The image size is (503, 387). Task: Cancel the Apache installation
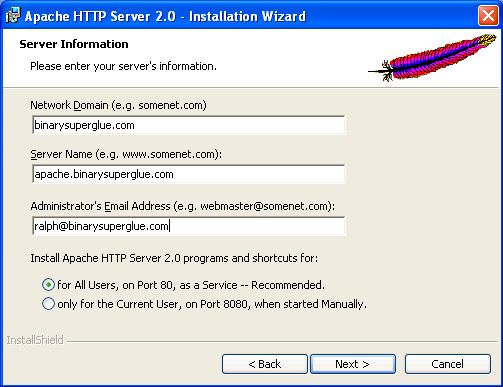point(448,364)
